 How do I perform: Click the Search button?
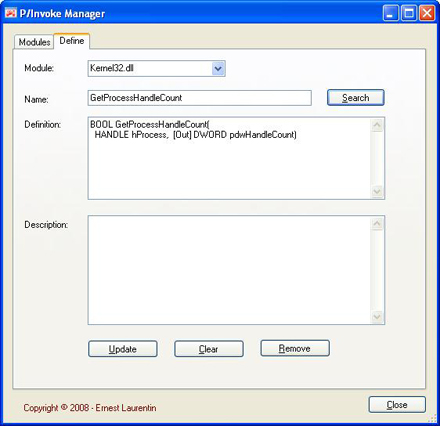[x=356, y=98]
